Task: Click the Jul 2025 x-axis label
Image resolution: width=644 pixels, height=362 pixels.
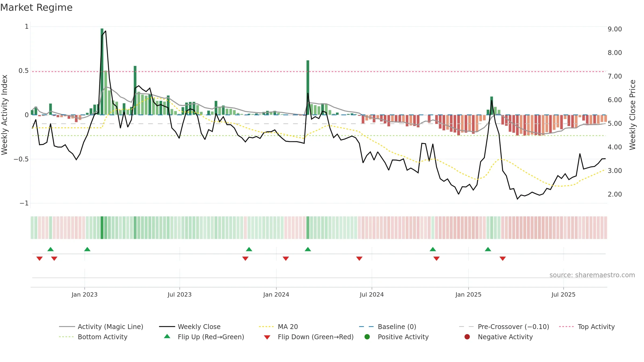Action: 563,294
